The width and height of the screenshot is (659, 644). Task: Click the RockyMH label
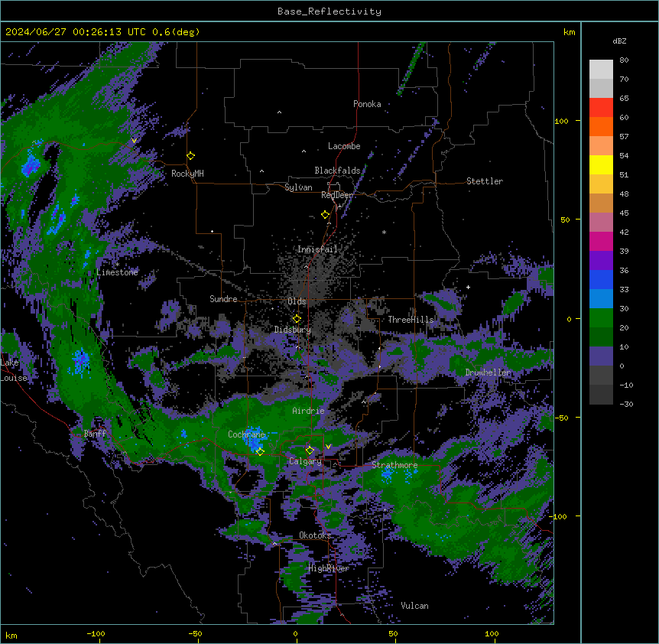click(x=187, y=174)
